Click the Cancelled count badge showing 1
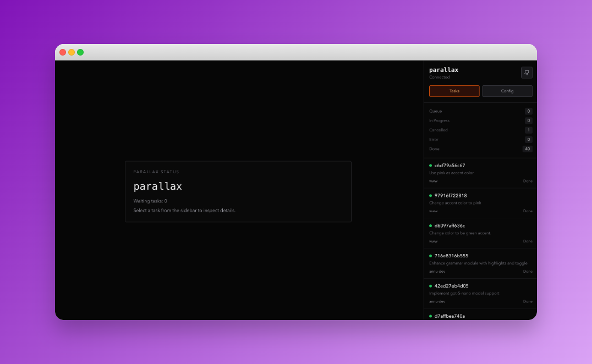The image size is (592, 364). [528, 130]
